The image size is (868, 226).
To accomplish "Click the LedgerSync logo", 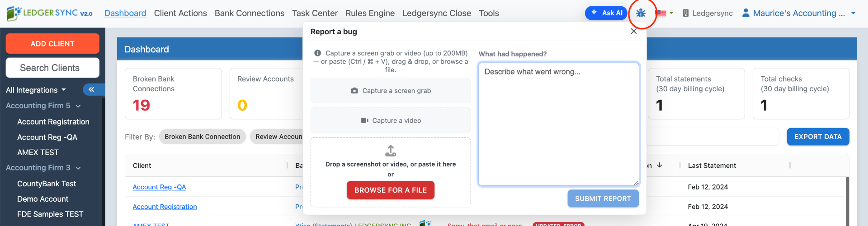I will point(50,14).
